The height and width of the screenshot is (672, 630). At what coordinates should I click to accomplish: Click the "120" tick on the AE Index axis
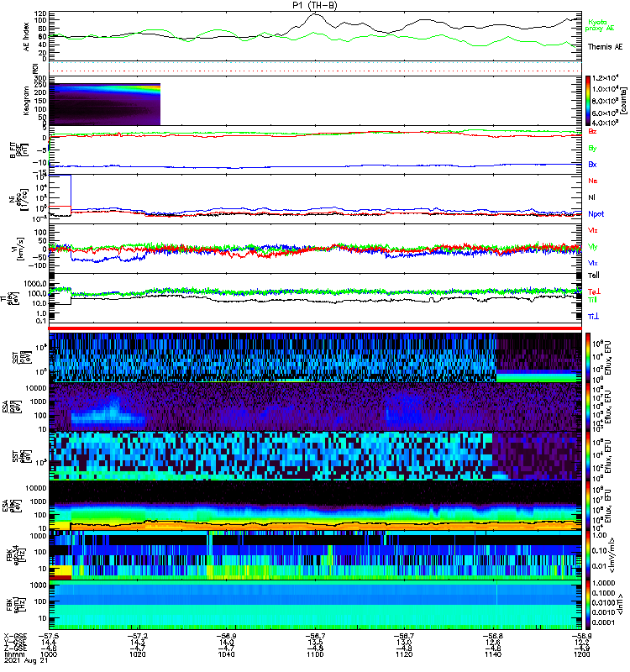tap(40, 13)
